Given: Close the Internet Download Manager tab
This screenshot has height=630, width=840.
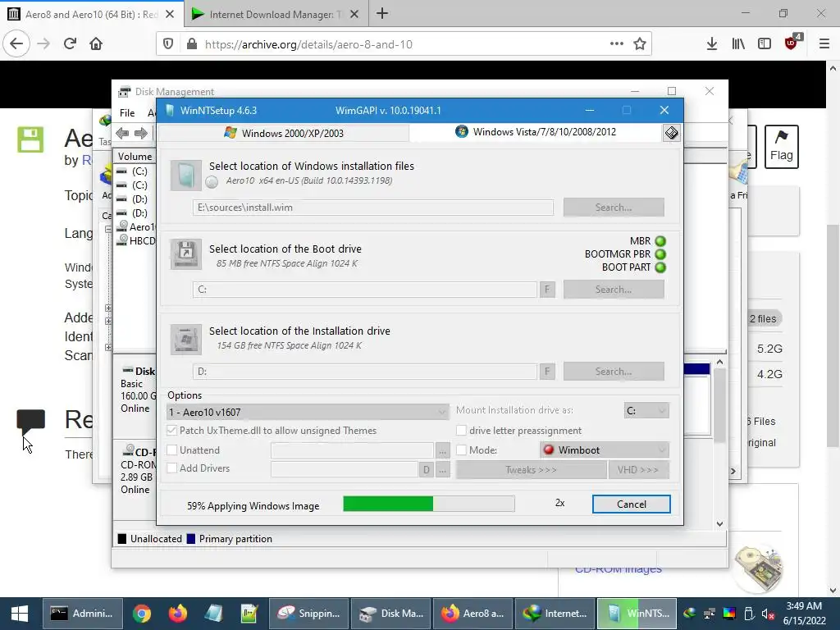Looking at the screenshot, I should click(x=354, y=15).
